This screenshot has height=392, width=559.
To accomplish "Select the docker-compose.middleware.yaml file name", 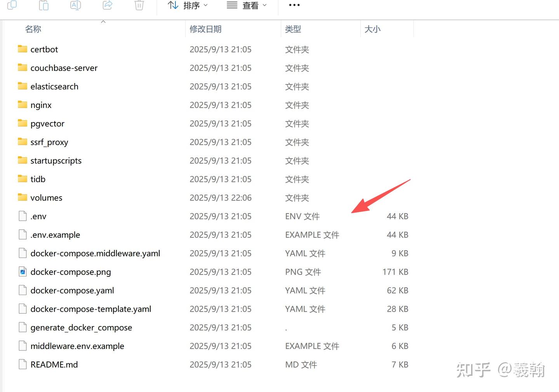I will (x=95, y=254).
